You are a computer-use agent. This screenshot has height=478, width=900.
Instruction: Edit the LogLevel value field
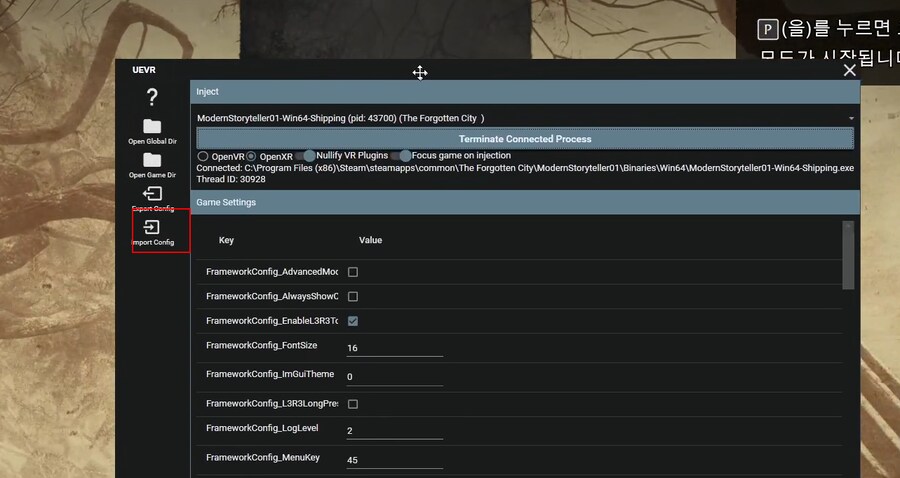coord(395,431)
